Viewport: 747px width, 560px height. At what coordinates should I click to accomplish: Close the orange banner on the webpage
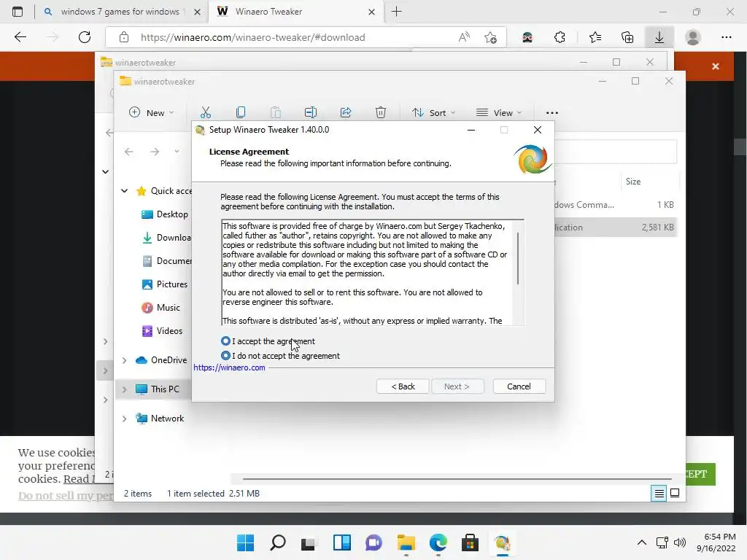[x=716, y=66]
